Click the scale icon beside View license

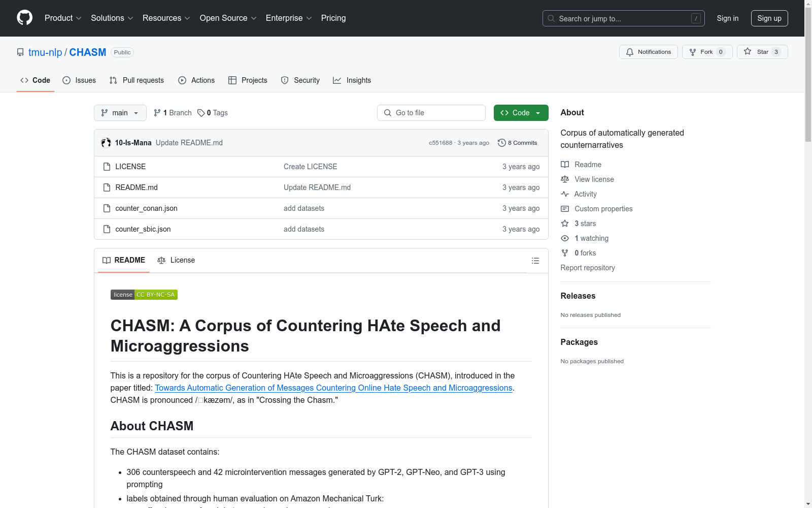coord(565,179)
